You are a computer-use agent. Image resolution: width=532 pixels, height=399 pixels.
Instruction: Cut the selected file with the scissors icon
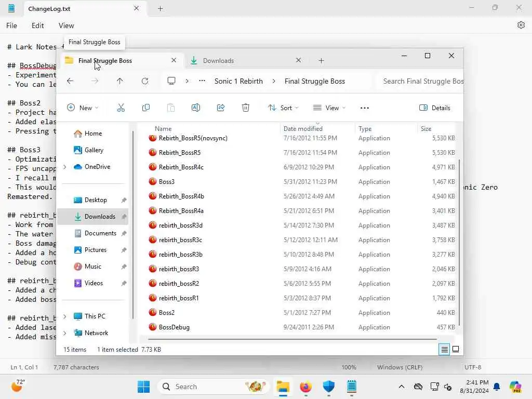[121, 108]
